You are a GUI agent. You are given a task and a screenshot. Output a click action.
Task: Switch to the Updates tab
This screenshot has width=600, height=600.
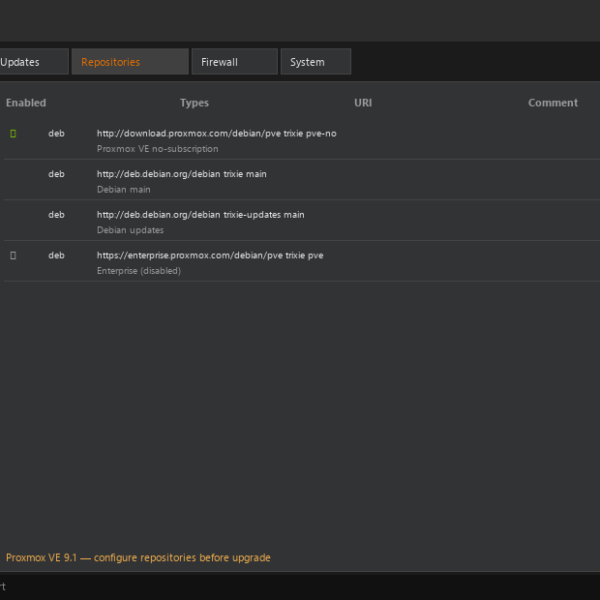(x=34, y=62)
